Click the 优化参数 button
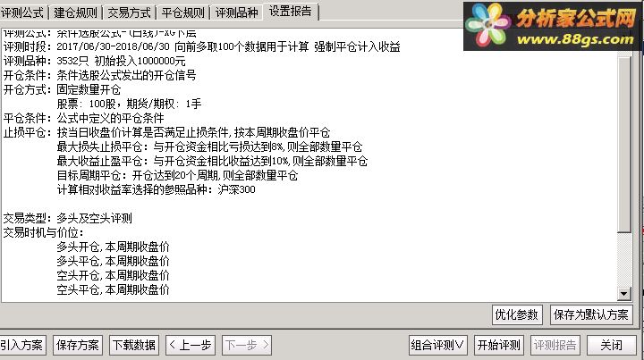644x360 pixels. point(517,314)
